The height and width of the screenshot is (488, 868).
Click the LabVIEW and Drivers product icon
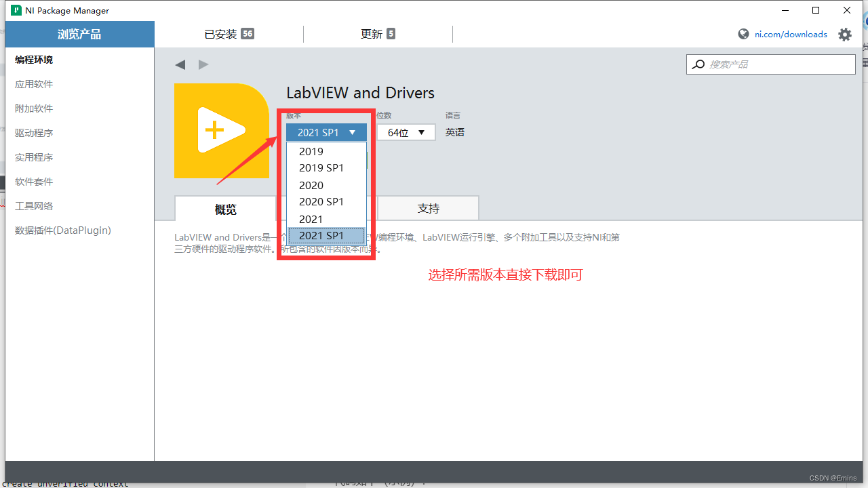pos(222,130)
